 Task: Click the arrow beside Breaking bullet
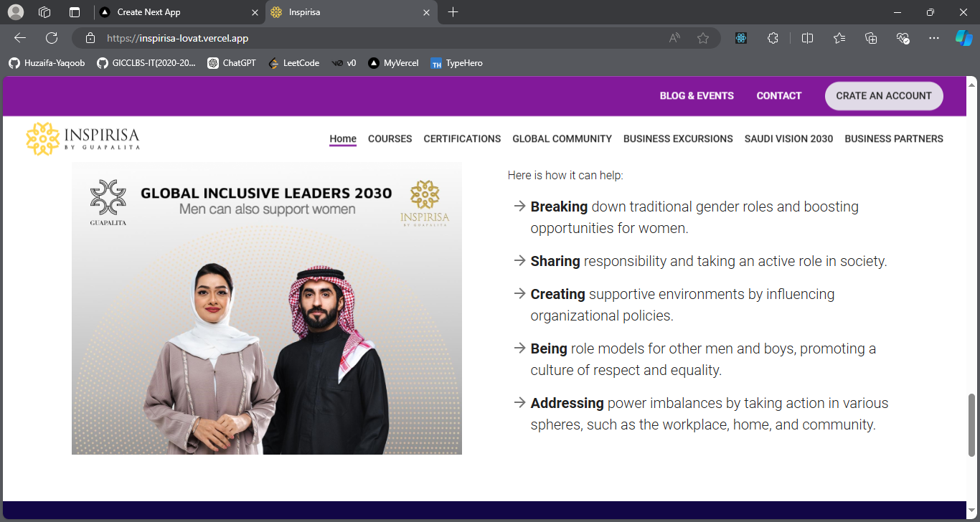point(520,207)
